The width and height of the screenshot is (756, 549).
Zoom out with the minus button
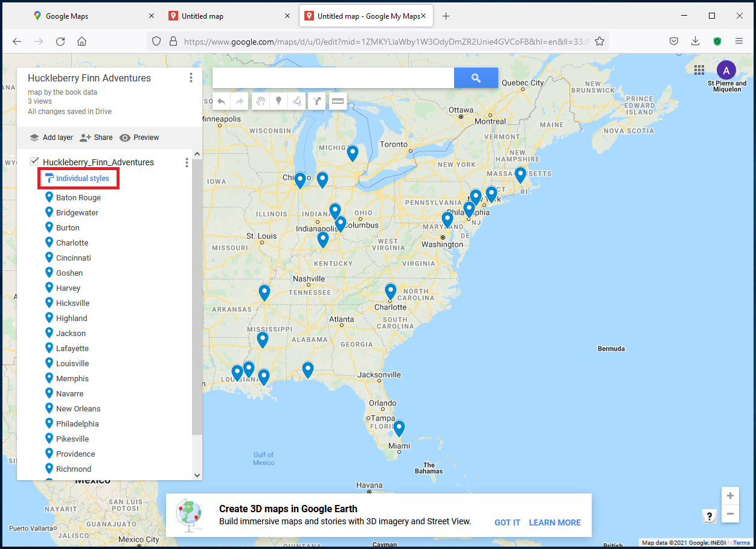click(730, 514)
